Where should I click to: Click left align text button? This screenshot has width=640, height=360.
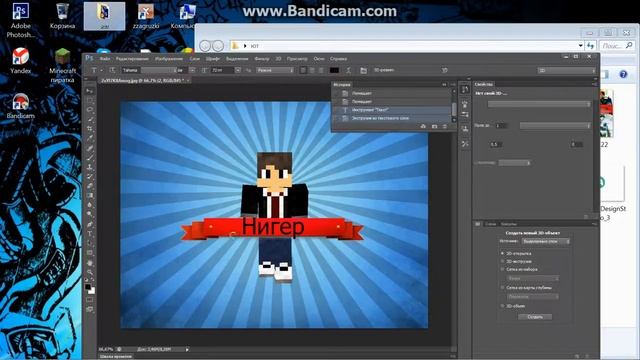(x=303, y=70)
